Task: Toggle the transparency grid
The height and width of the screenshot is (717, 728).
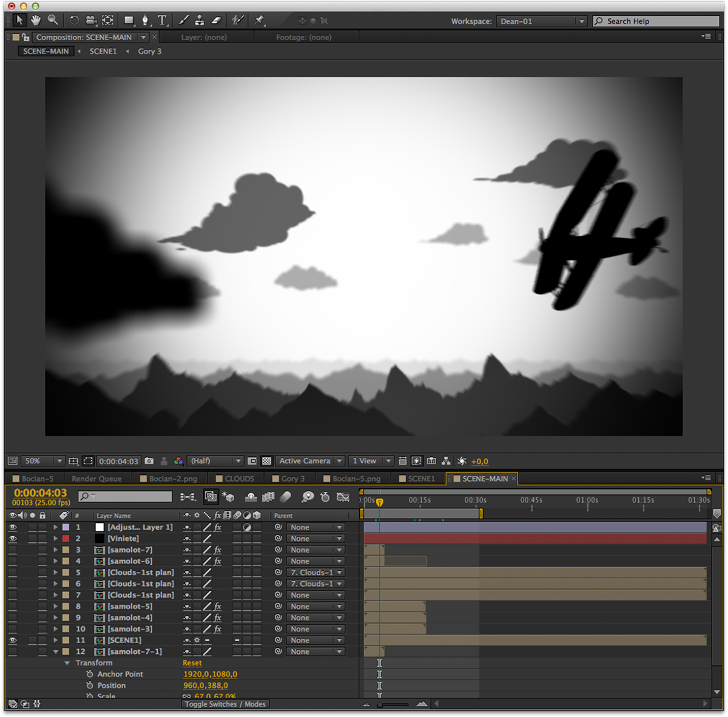Action: coord(266,461)
